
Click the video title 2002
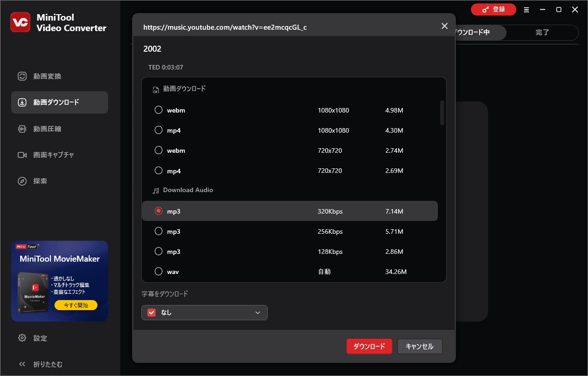pyautogui.click(x=152, y=49)
